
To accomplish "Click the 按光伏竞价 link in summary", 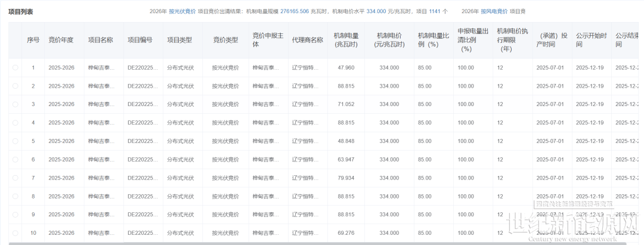I will [182, 11].
